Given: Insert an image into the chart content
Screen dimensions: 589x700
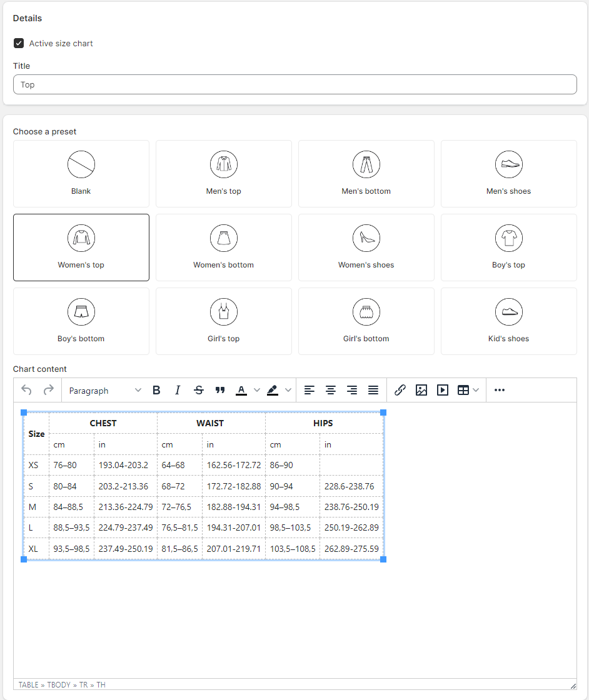Looking at the screenshot, I should (421, 390).
